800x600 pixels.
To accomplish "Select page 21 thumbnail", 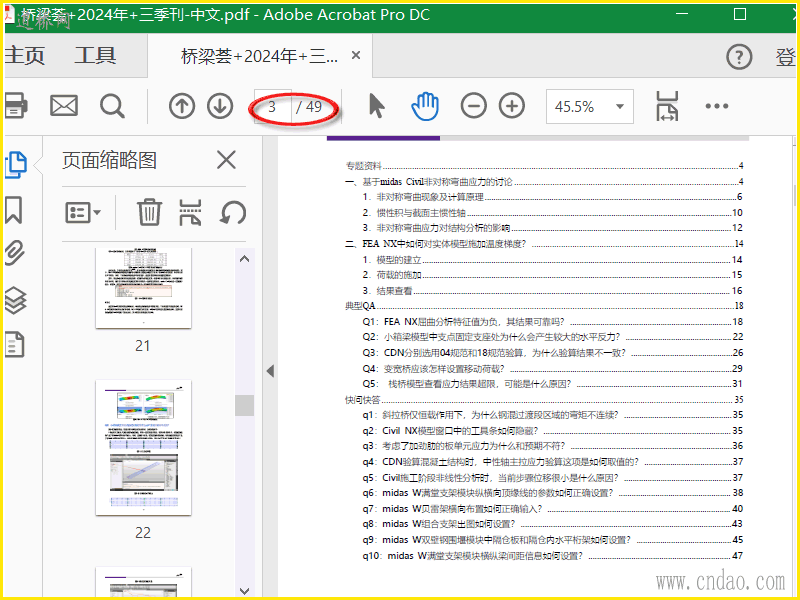I will [x=143, y=288].
